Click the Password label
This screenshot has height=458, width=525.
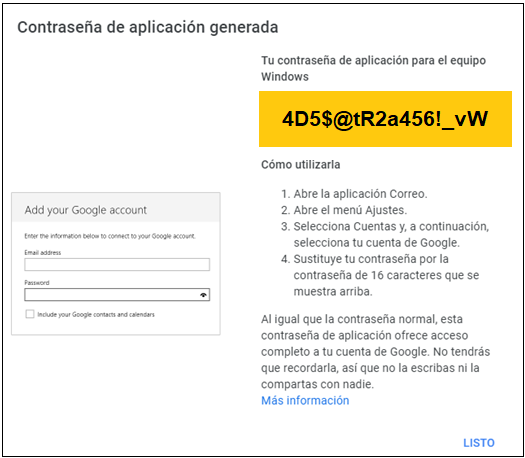coord(37,283)
